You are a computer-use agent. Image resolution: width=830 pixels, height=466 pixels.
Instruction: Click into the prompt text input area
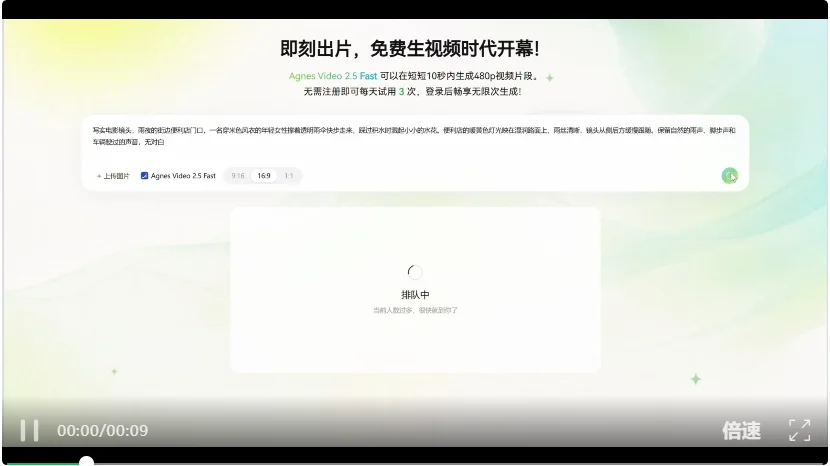tap(414, 136)
